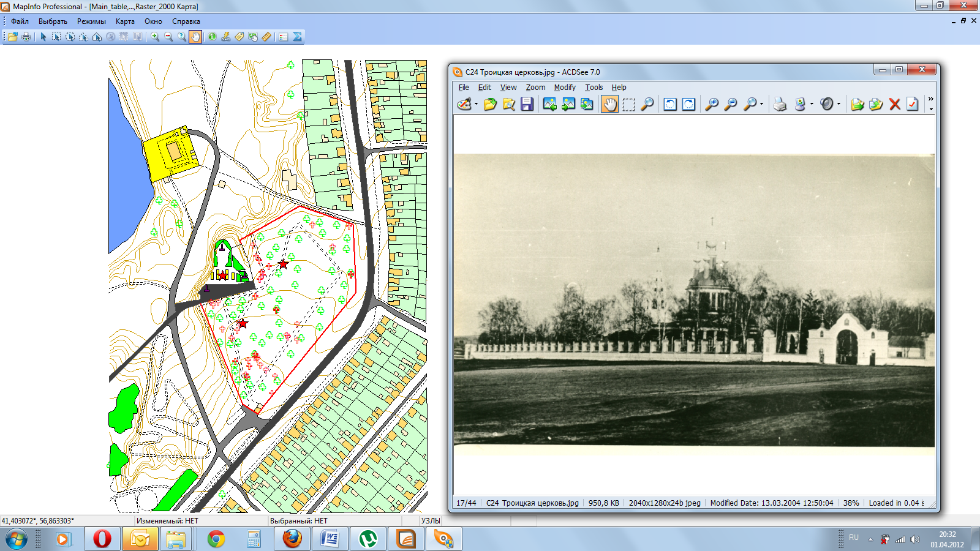Select the MapInfo Info tool icon

click(x=212, y=37)
